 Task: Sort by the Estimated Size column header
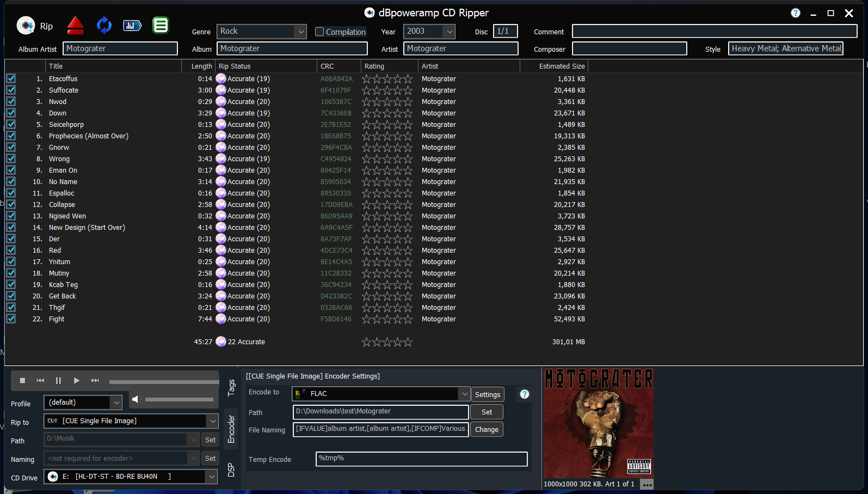554,66
